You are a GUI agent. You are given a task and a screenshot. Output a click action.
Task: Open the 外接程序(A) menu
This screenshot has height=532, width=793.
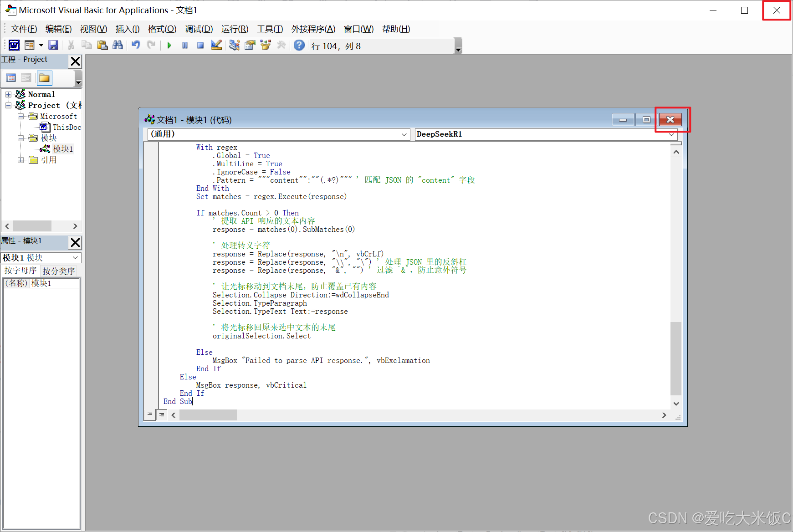pos(313,29)
